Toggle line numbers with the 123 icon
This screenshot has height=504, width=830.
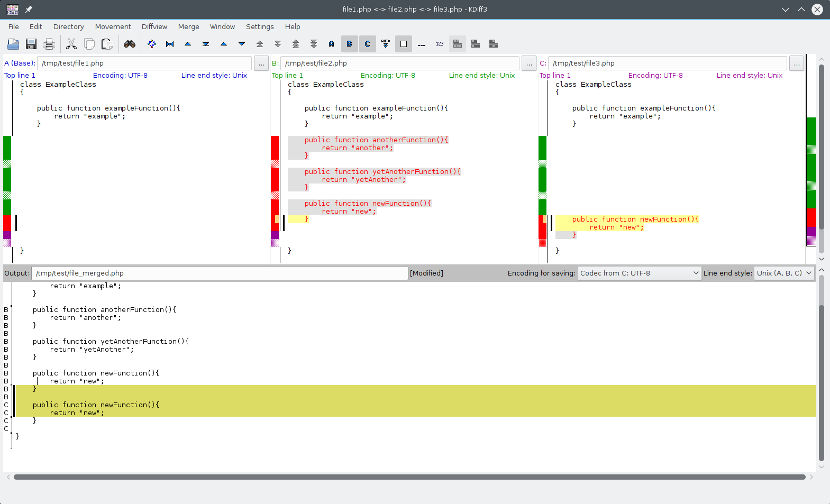(440, 44)
